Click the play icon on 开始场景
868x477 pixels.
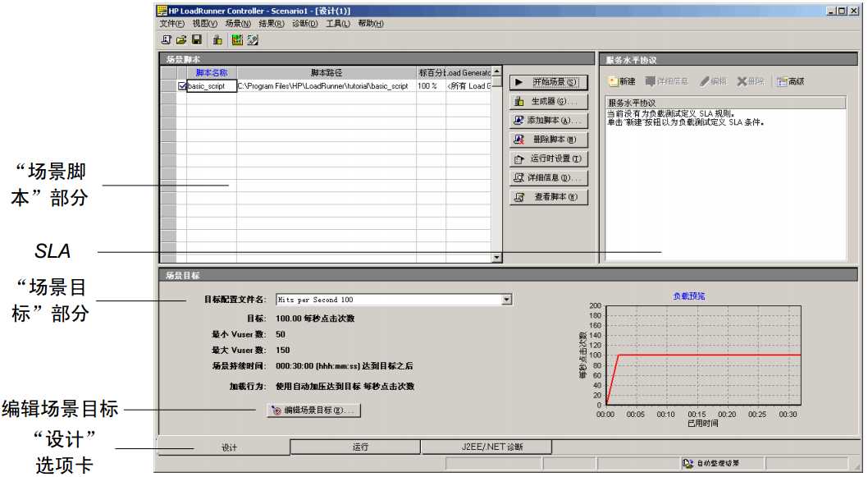pos(519,82)
